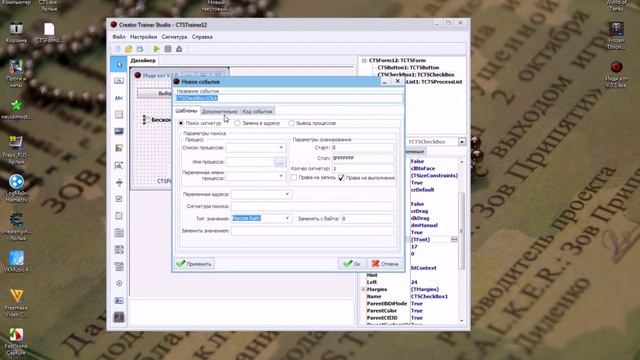Collapse CTSForm12 tree node

[x=364, y=60]
